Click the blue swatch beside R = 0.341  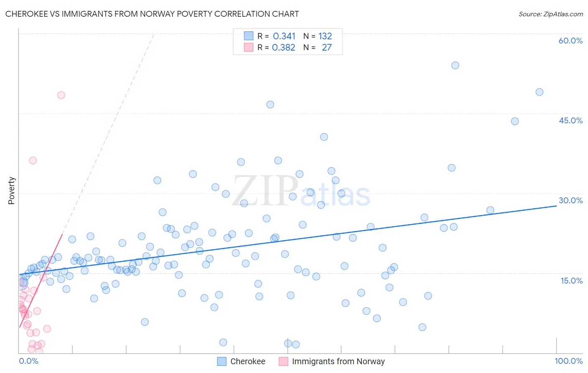248,36
